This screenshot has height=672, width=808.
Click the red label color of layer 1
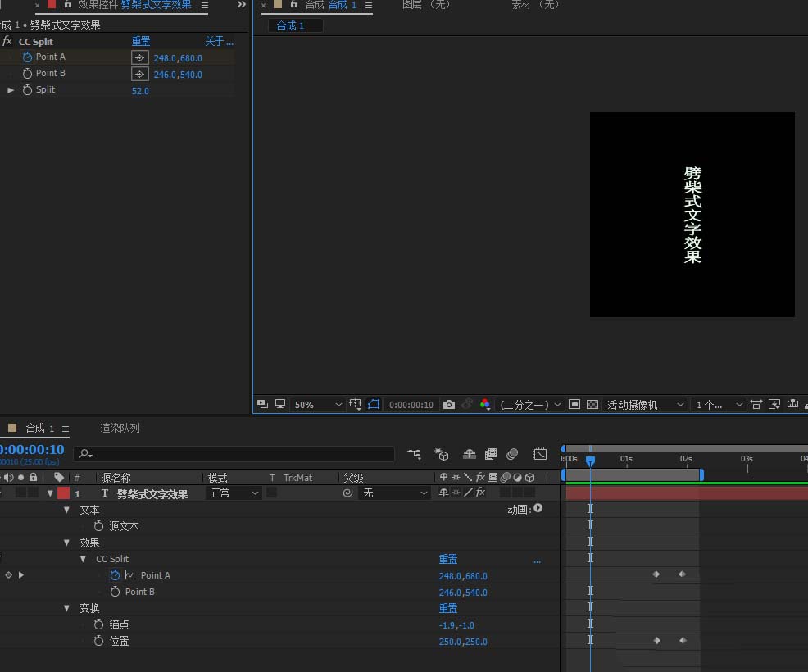pos(63,493)
